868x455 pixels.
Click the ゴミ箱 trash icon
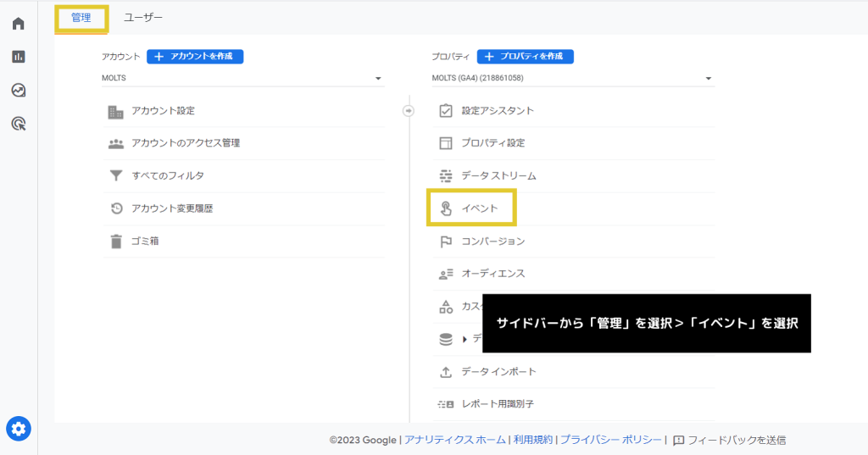(116, 241)
